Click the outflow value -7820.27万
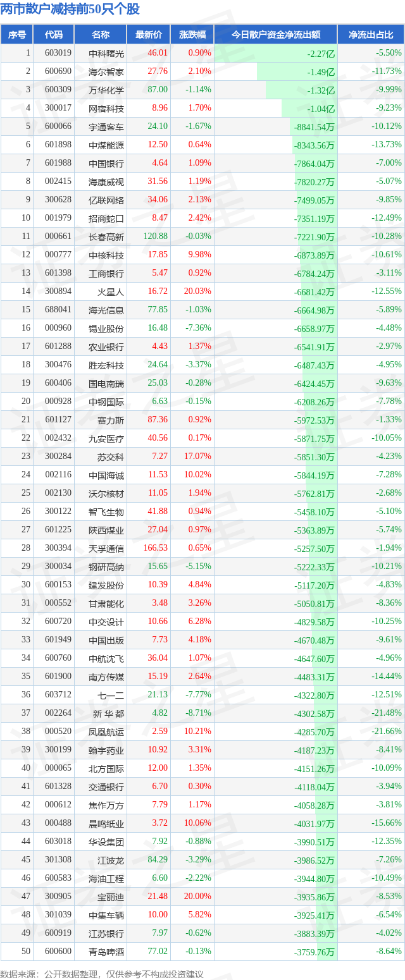The width and height of the screenshot is (405, 980). point(315,181)
